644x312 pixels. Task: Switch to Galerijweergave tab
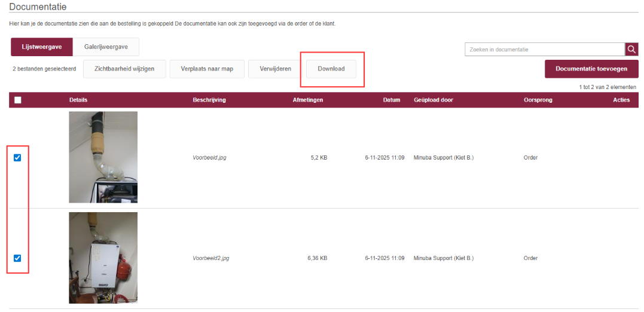click(106, 47)
